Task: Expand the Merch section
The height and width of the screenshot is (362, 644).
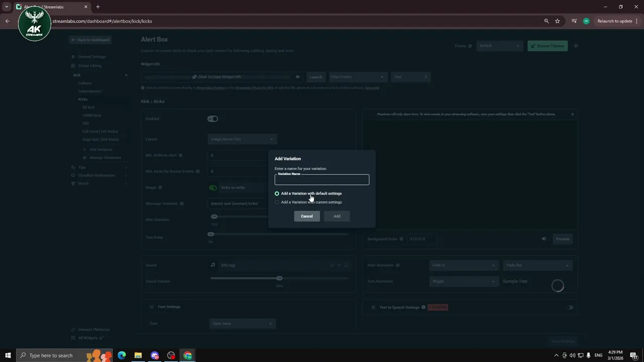Action: click(126, 184)
